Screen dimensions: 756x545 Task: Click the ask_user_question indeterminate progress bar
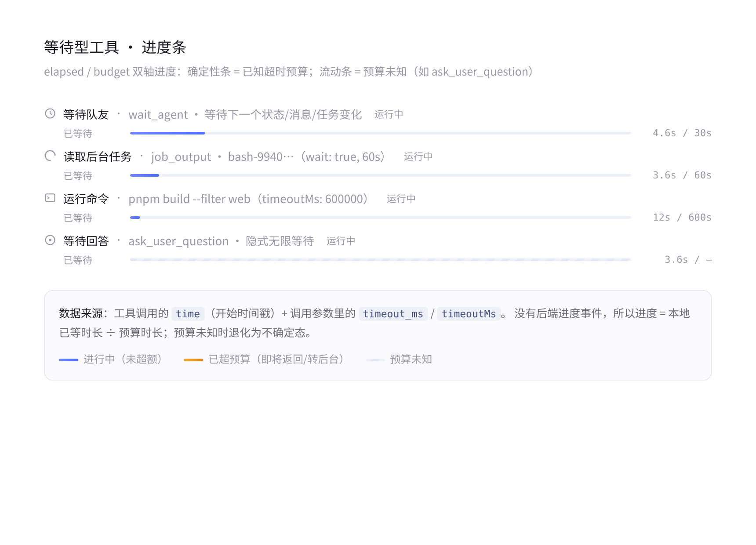380,260
